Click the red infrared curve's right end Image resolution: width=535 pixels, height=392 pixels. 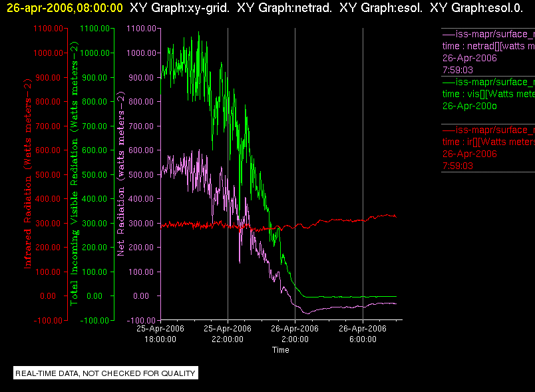(395, 216)
